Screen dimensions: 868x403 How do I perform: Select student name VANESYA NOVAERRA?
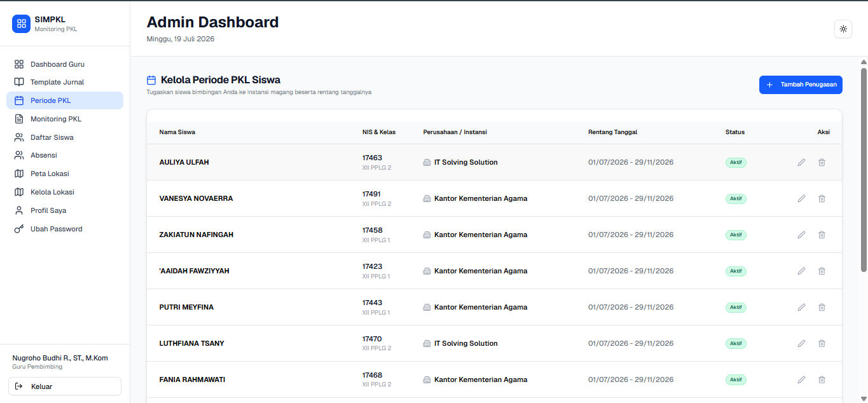tap(196, 198)
